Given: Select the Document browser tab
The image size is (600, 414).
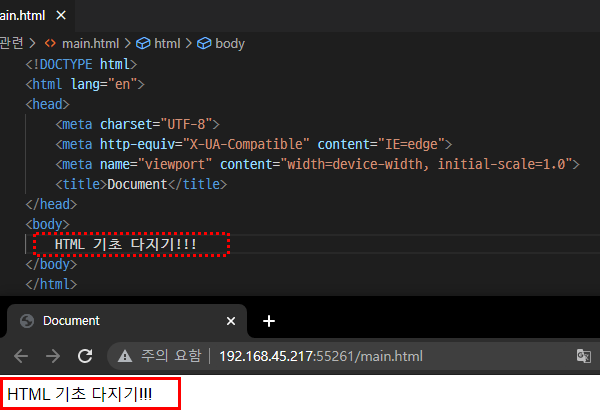Looking at the screenshot, I should 127,321.
